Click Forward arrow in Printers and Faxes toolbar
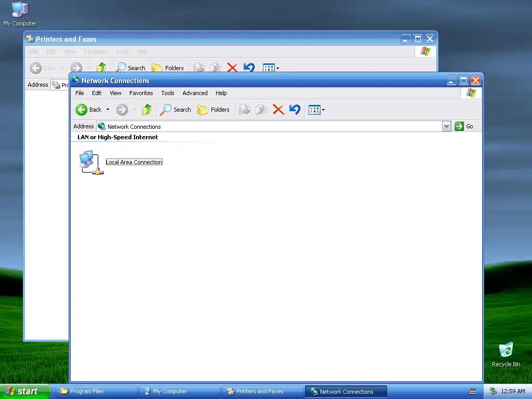This screenshot has height=399, width=532. tap(76, 68)
